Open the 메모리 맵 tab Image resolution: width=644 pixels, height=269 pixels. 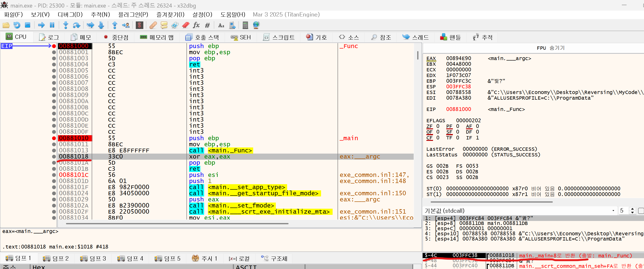pos(157,37)
